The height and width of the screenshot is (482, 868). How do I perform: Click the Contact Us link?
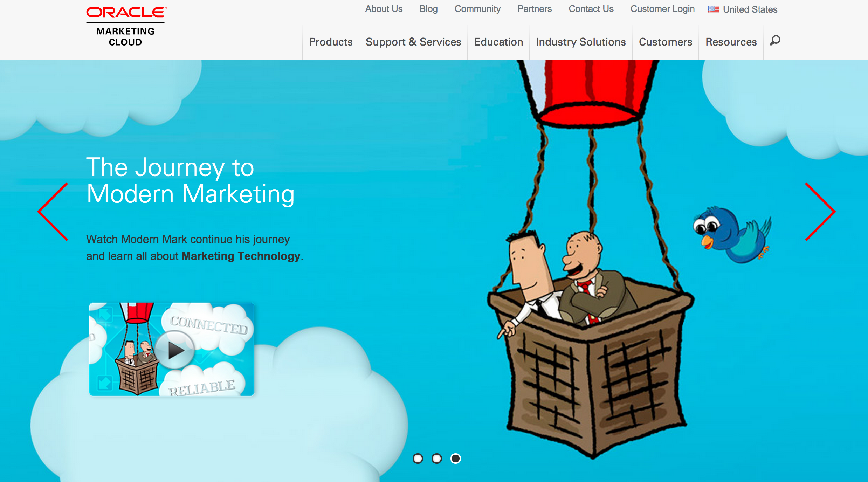pos(591,9)
